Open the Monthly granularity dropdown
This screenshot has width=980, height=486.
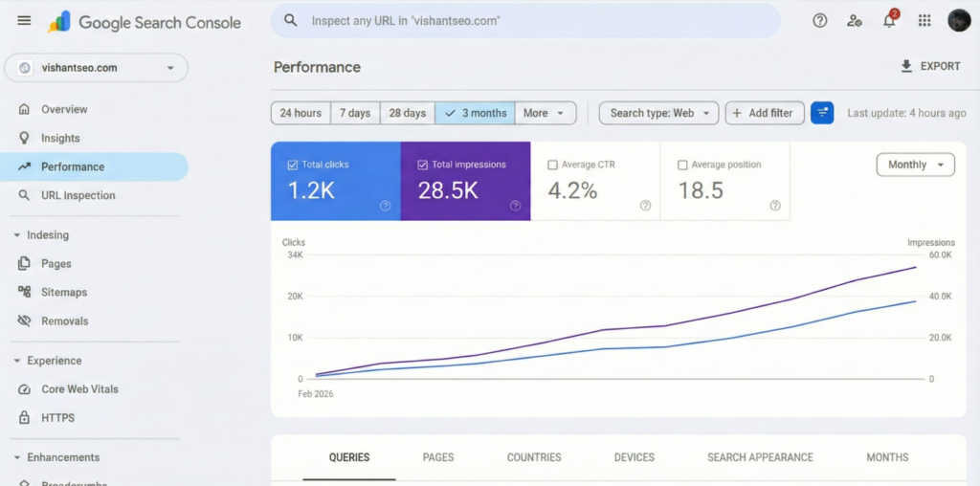(x=915, y=165)
